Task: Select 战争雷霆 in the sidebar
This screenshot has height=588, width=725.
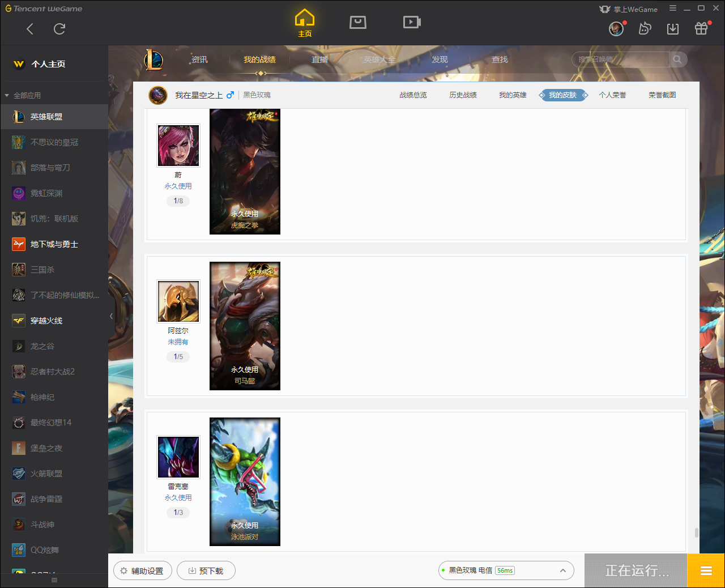Action: 54,499
